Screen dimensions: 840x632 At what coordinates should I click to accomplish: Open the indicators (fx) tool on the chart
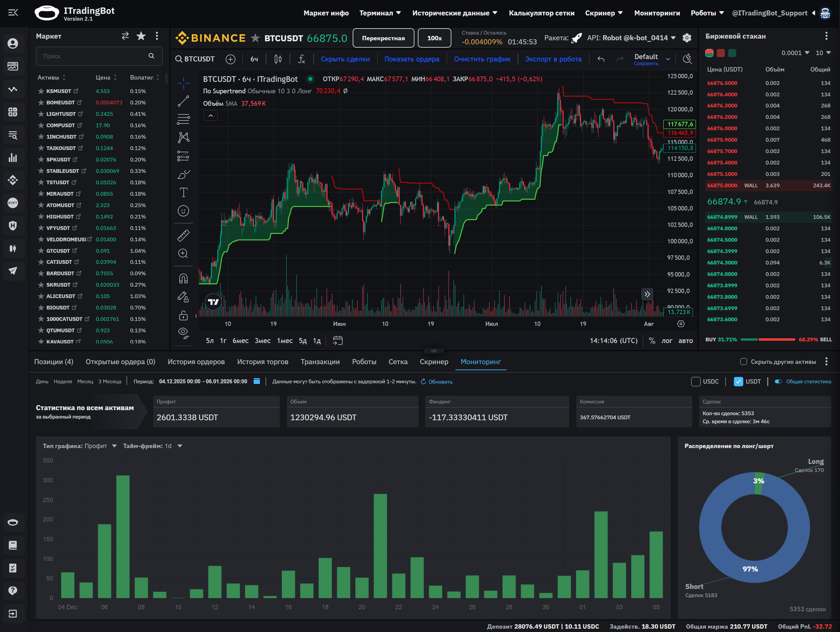coord(301,59)
